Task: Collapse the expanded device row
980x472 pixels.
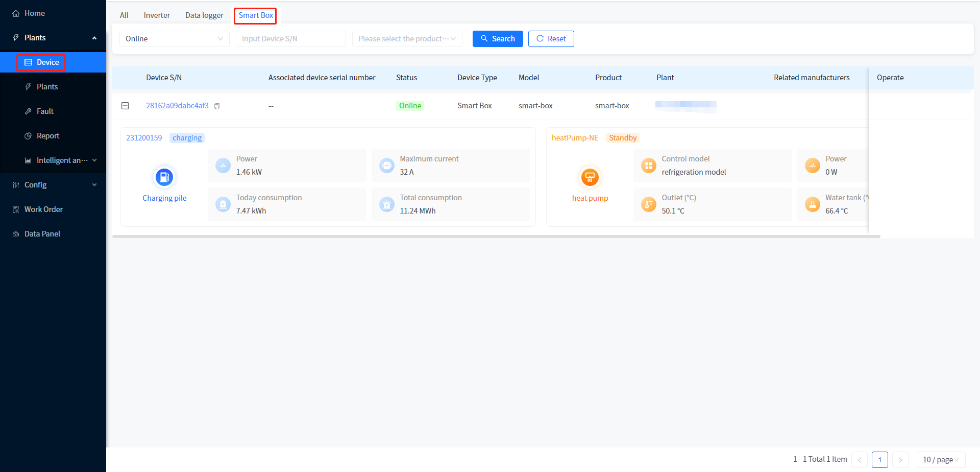Action: pos(125,106)
